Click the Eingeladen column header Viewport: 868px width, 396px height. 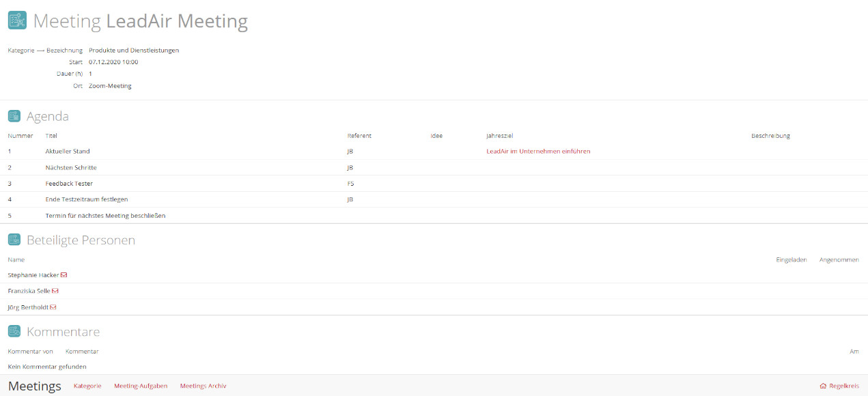792,259
